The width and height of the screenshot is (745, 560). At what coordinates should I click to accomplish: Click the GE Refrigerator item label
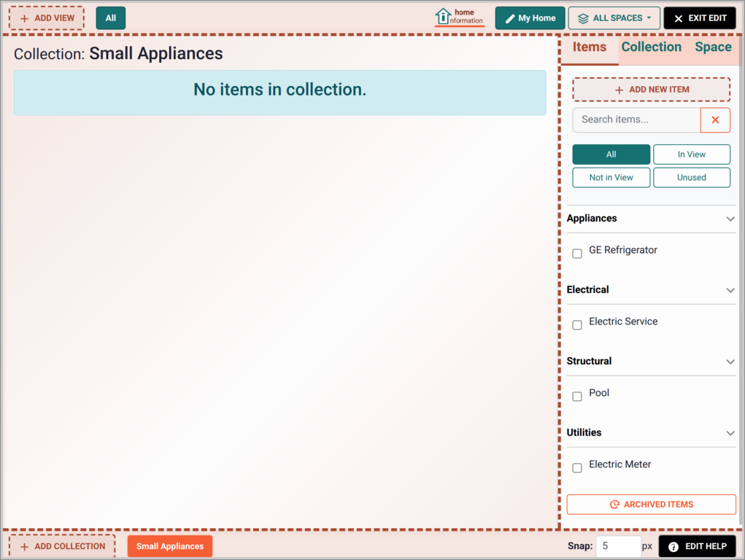point(623,250)
